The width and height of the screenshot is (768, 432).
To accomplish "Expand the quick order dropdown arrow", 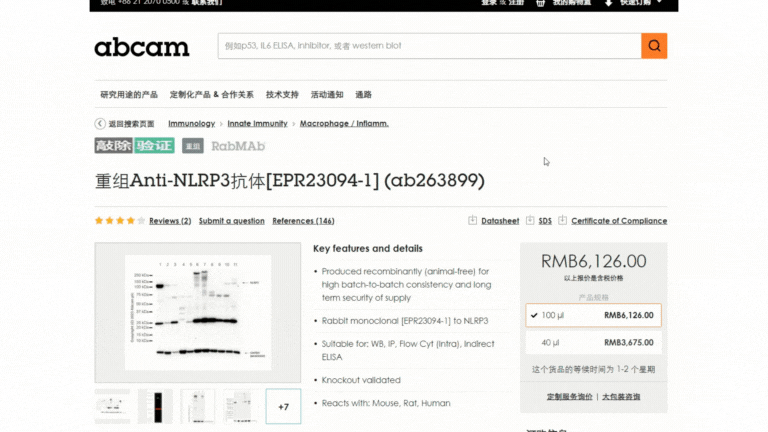I will pos(659,2).
